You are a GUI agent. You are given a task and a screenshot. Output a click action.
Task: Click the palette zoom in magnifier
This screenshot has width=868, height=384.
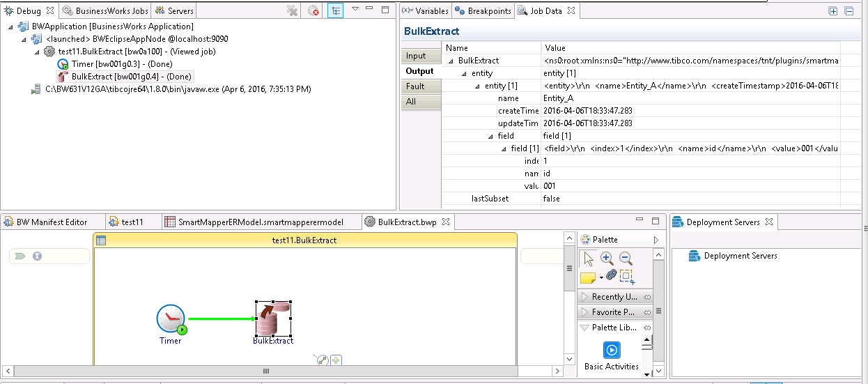pyautogui.click(x=607, y=257)
